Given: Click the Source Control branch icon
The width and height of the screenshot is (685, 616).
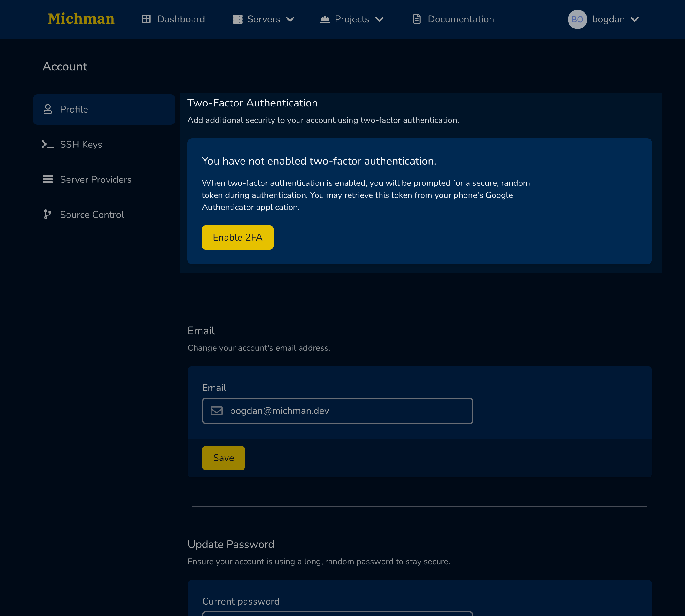Looking at the screenshot, I should (x=48, y=214).
